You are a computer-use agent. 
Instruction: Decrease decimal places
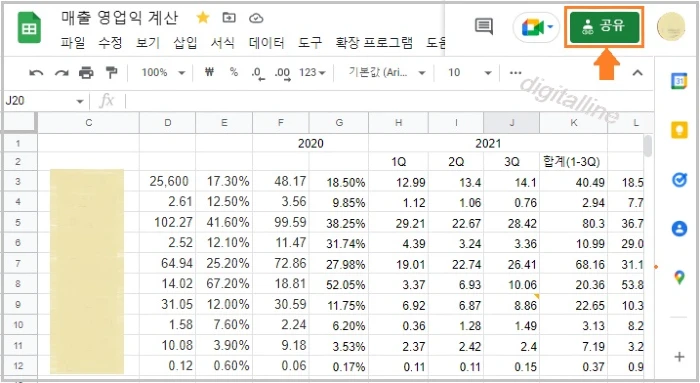click(258, 73)
